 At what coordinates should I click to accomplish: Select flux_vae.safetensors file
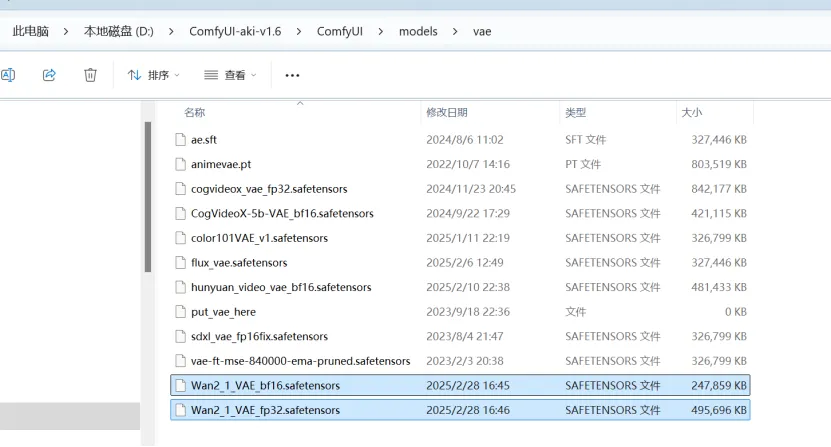[460, 262]
